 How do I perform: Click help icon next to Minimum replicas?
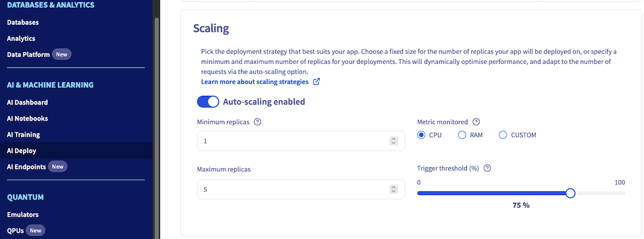257,122
